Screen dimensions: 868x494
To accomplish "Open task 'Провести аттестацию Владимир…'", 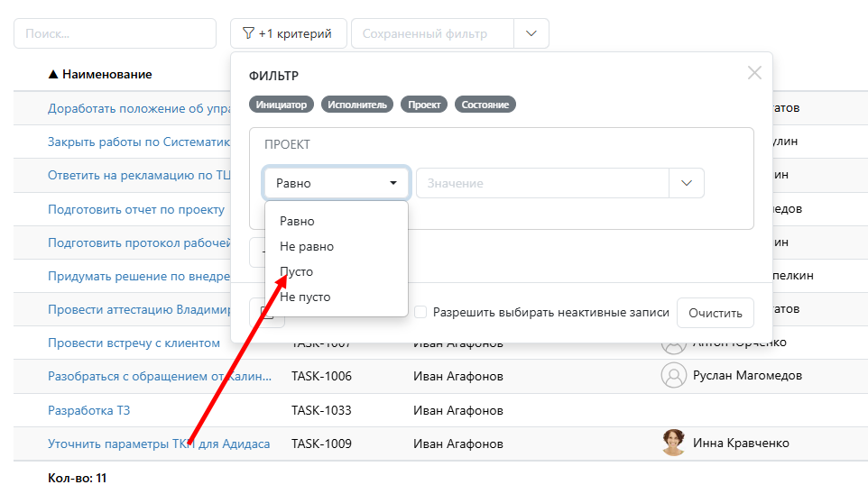I will (x=139, y=309).
